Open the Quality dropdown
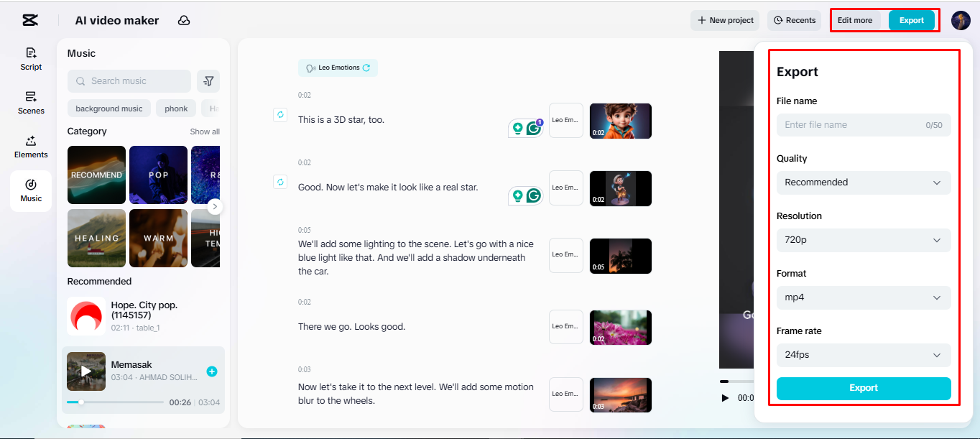980x439 pixels. point(863,182)
